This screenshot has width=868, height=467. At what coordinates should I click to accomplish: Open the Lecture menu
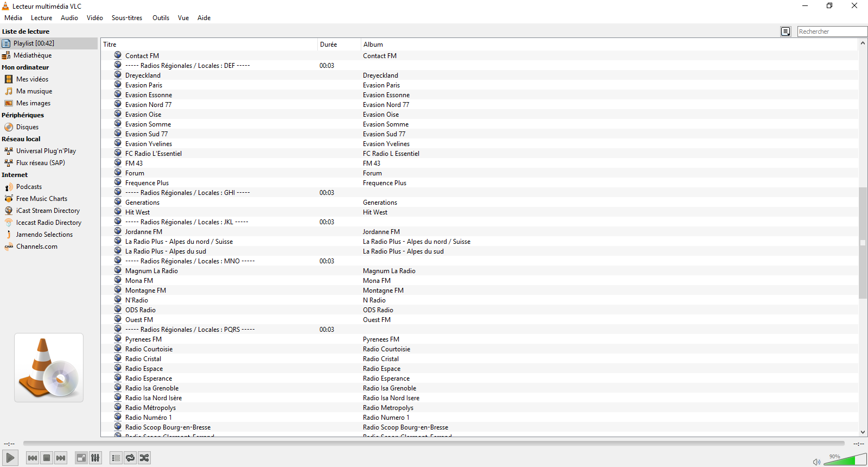click(x=42, y=18)
